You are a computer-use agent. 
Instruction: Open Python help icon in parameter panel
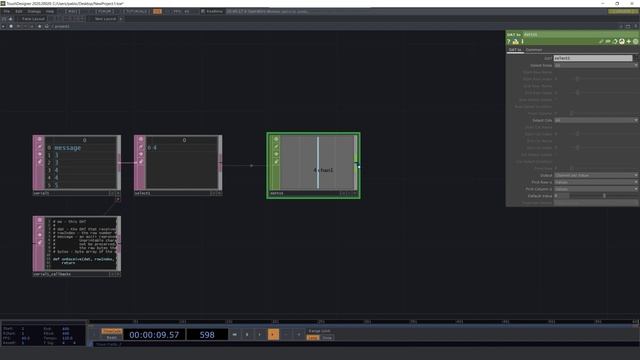516,42
